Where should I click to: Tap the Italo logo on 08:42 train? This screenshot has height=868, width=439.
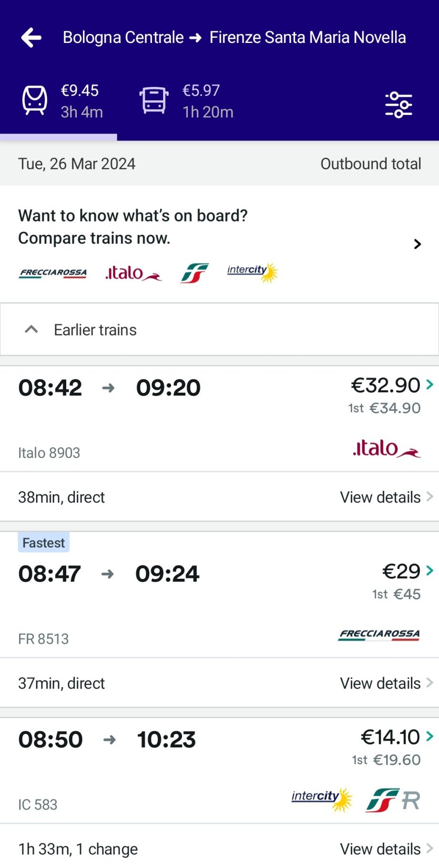(387, 449)
